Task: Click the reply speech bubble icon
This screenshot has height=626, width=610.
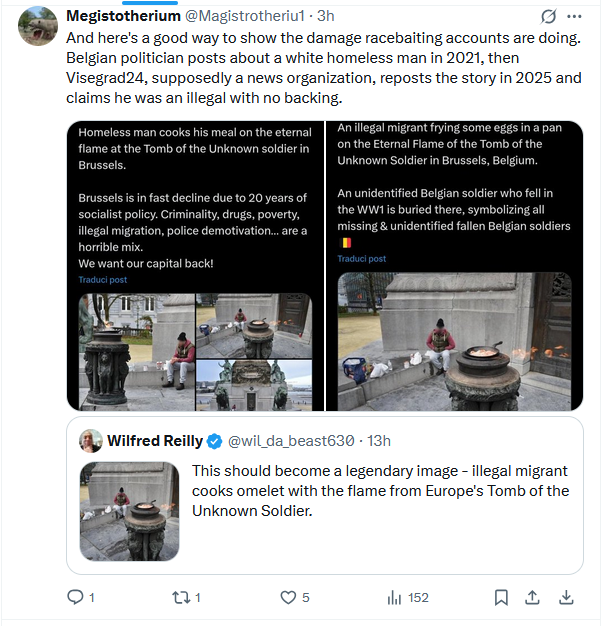Action: point(75,597)
